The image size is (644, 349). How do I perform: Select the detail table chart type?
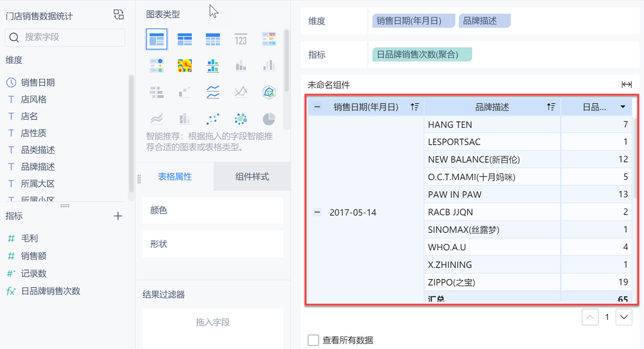[x=213, y=39]
